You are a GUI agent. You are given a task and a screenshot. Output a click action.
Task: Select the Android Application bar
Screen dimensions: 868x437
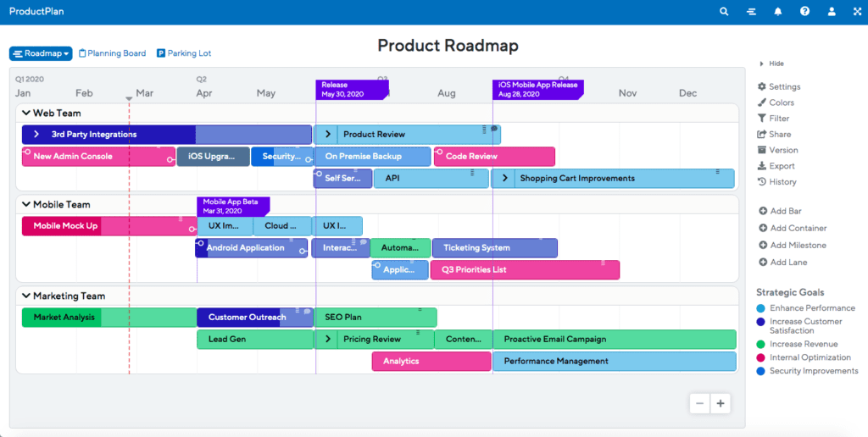(251, 248)
